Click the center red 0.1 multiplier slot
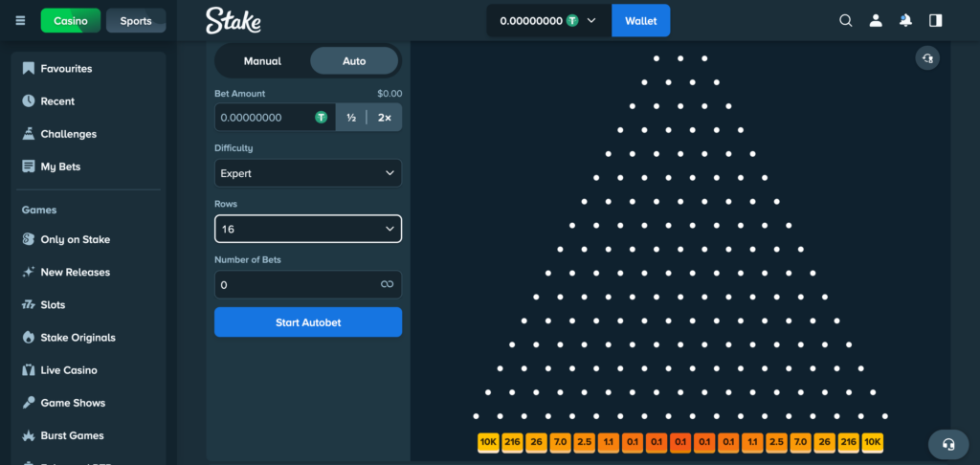 [x=680, y=442]
